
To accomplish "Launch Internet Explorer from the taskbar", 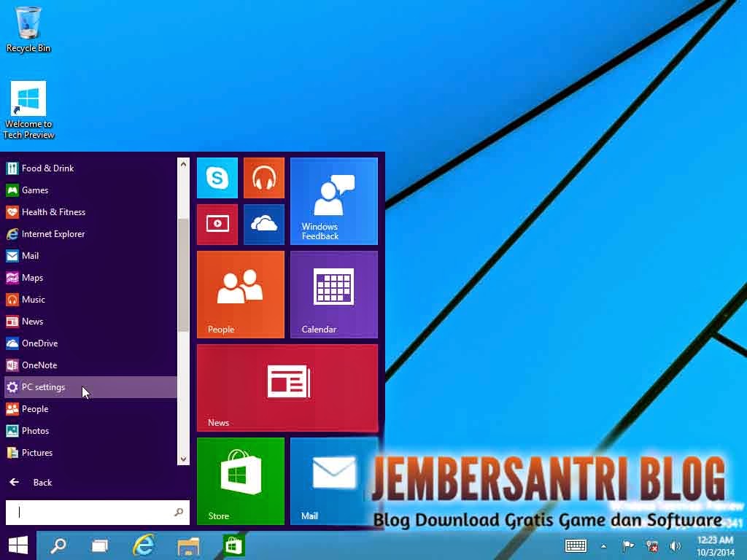I will 144,545.
